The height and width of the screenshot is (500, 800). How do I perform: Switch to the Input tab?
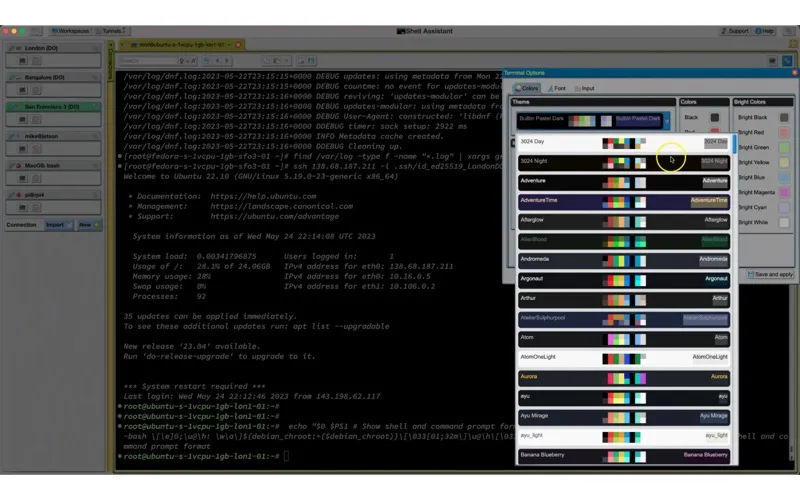pyautogui.click(x=585, y=88)
